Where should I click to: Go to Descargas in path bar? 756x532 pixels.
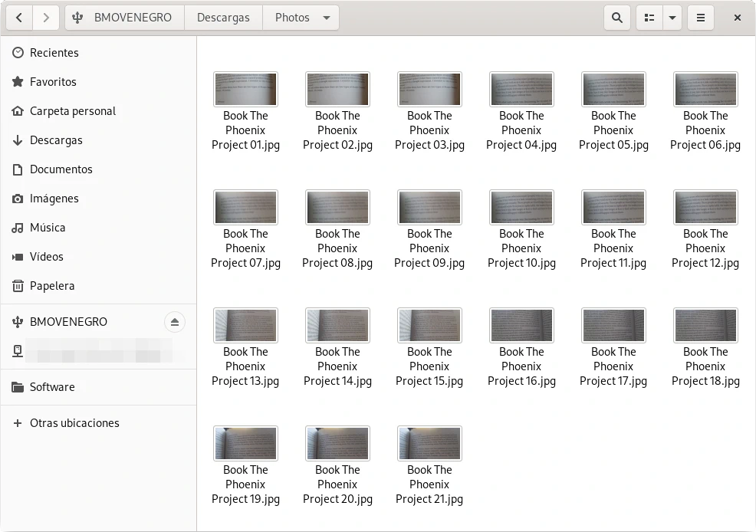click(x=223, y=18)
